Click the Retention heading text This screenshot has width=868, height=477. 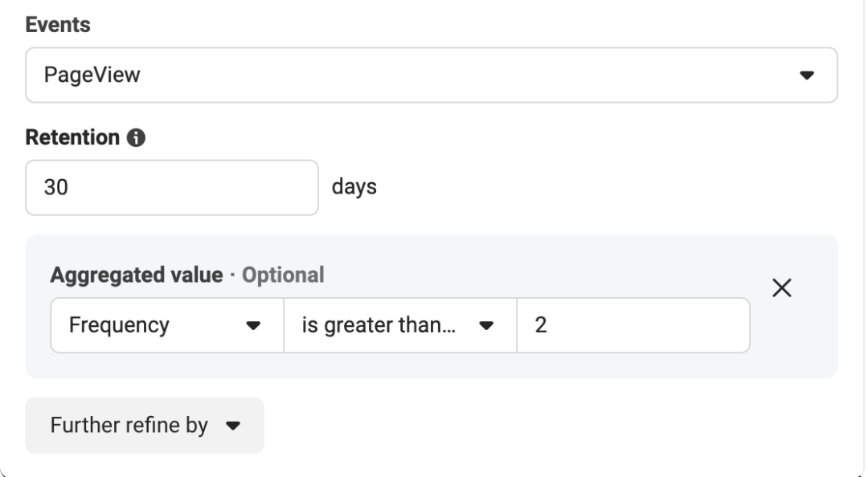click(x=72, y=138)
